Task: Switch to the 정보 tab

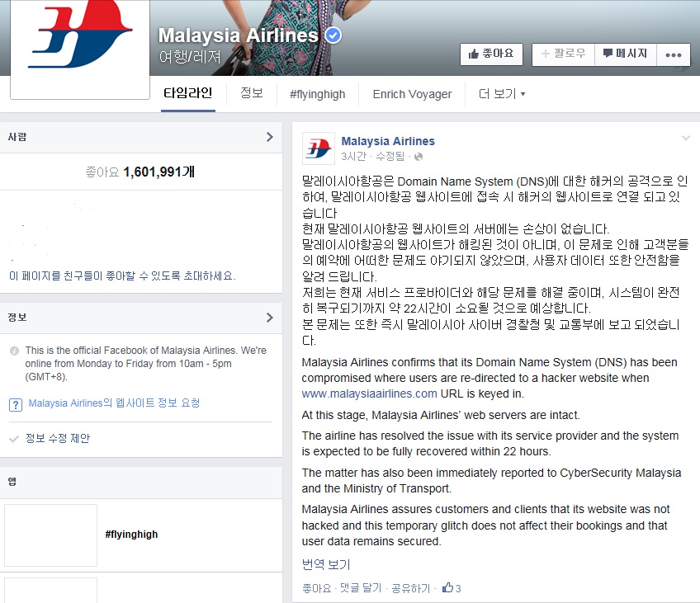Action: pos(251,93)
